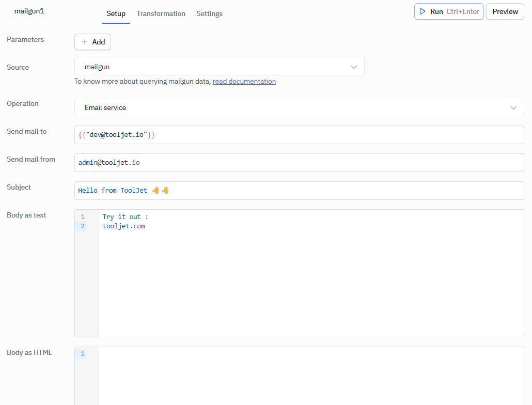Click into the Send mail to field
This screenshot has width=532, height=405.
(299, 135)
